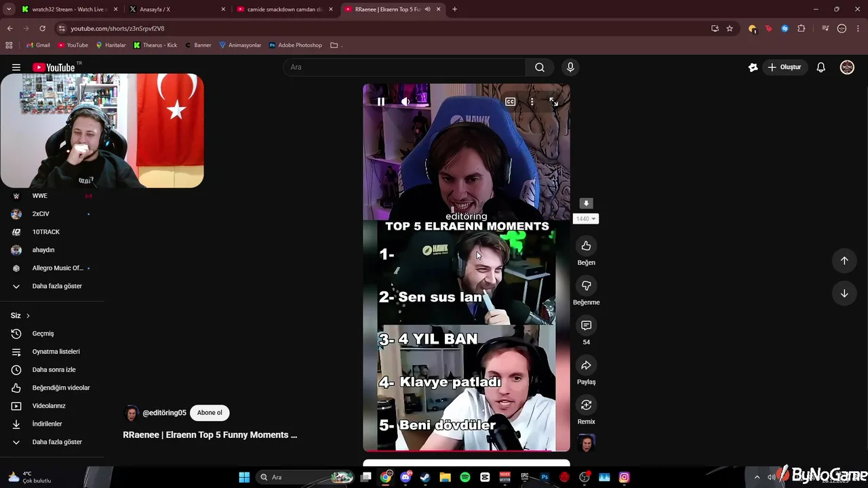The height and width of the screenshot is (488, 868).
Task: Open the YouTube hamburger guide menu
Action: [x=16, y=67]
